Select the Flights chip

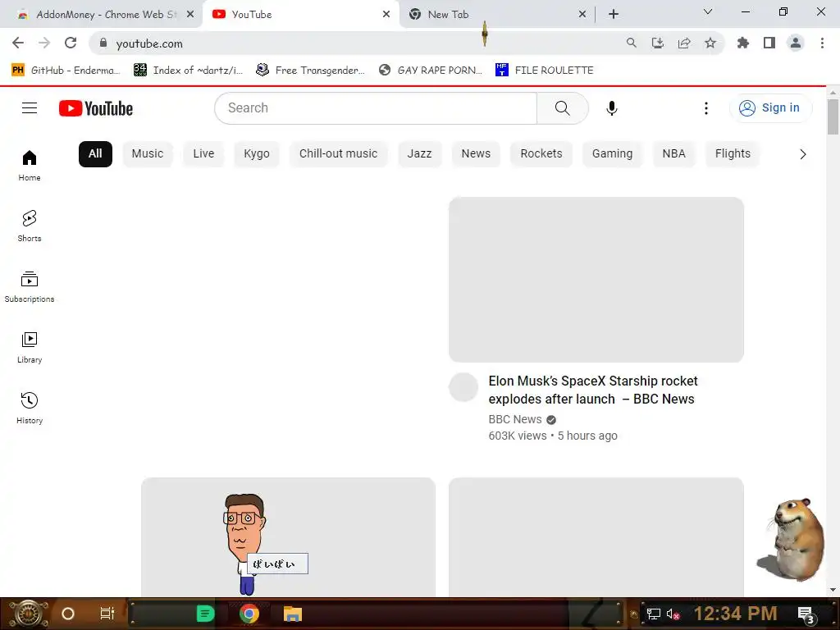(x=733, y=153)
